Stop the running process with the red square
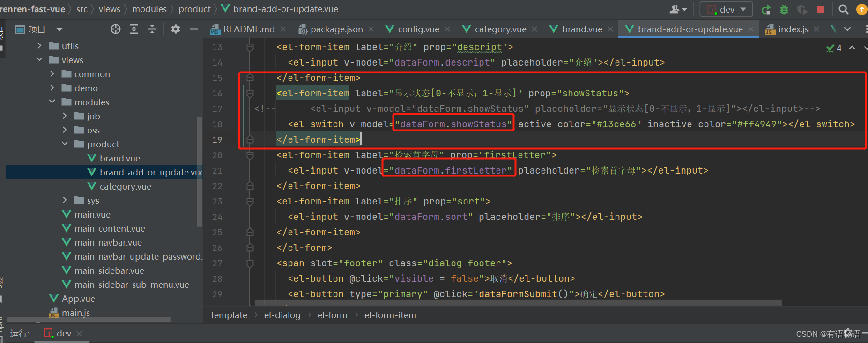 pos(821,9)
